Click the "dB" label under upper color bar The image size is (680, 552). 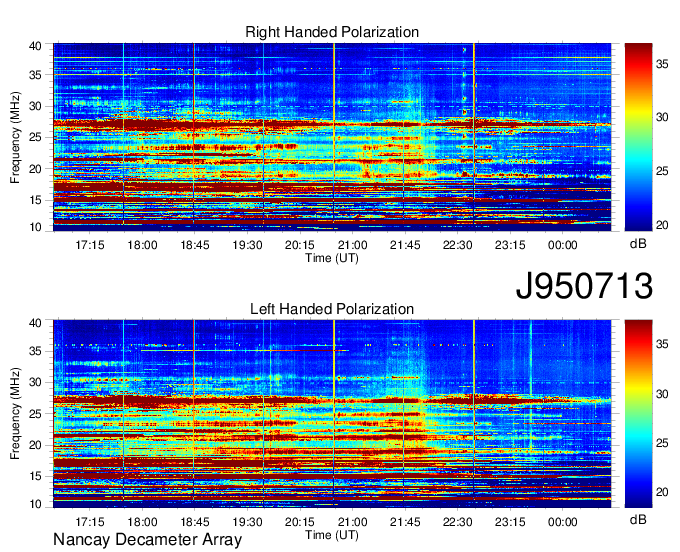638,243
